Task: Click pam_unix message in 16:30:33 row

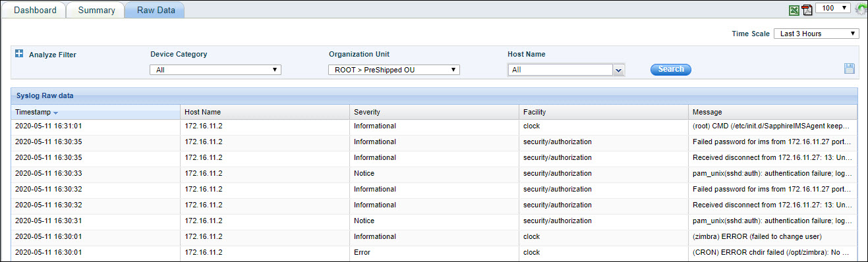Action: tap(772, 173)
